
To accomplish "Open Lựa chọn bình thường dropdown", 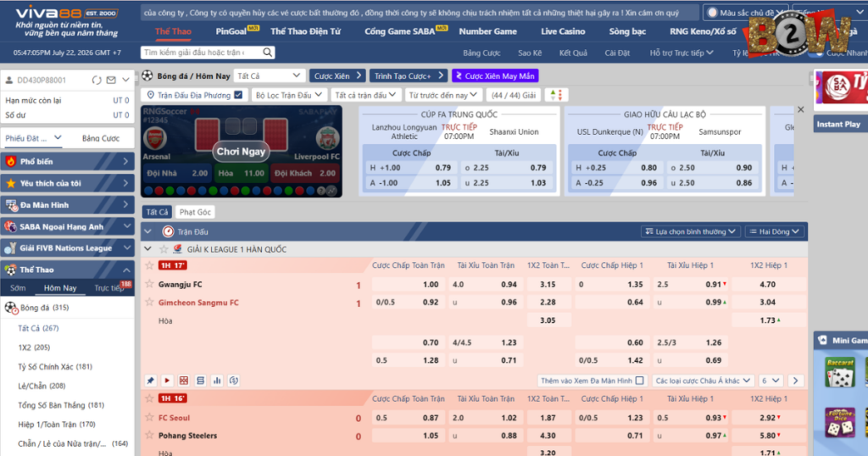I will point(690,232).
